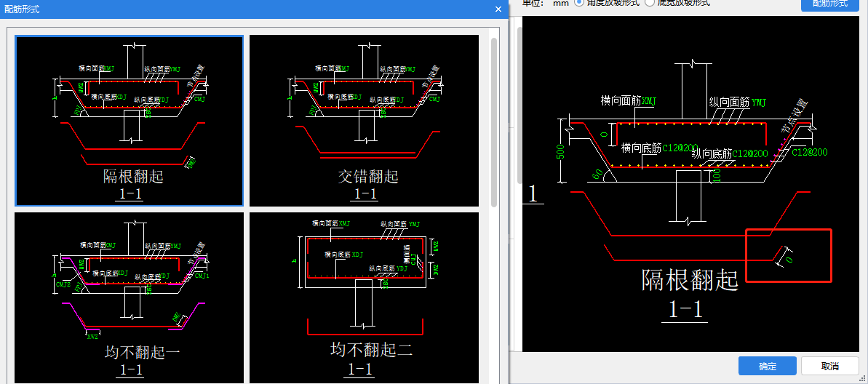Click the 隔根翻起 title in large preview

690,280
